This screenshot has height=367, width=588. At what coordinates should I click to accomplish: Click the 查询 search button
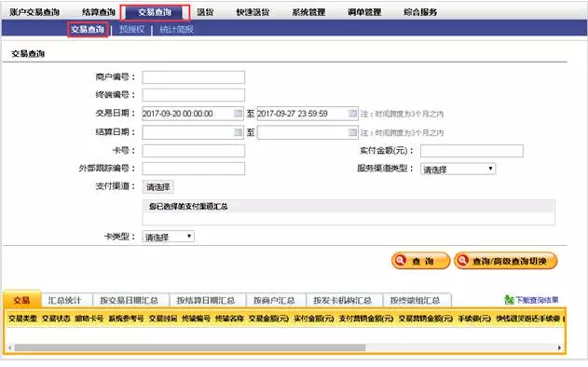coord(420,261)
